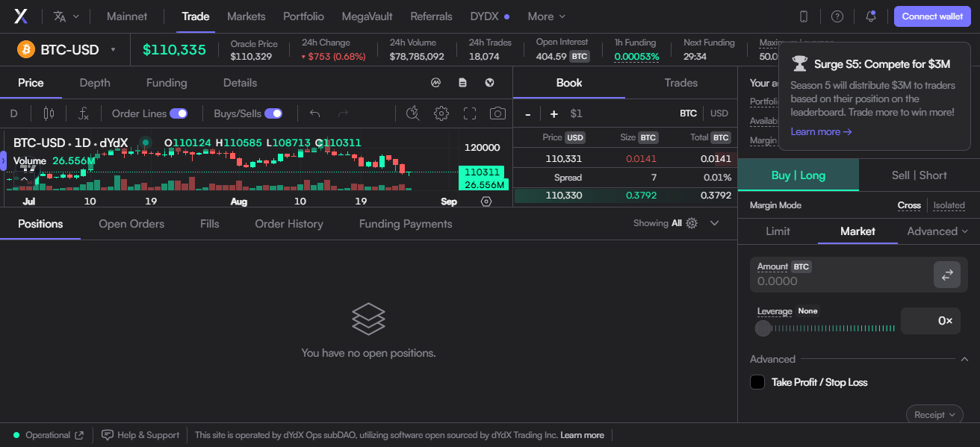Click the 110,330 bid price row
Screen dimensions: 980x447
[x=625, y=196]
